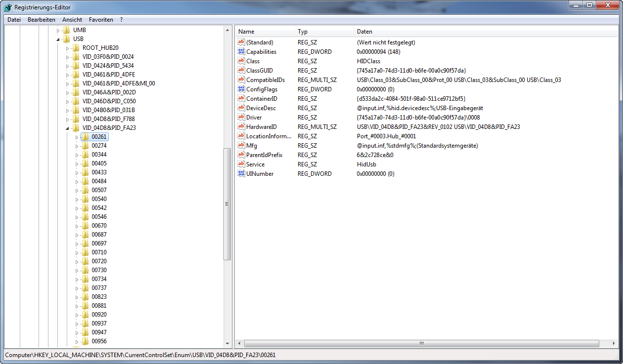
Task: Expand the 00540 subkey
Action: click(77, 200)
